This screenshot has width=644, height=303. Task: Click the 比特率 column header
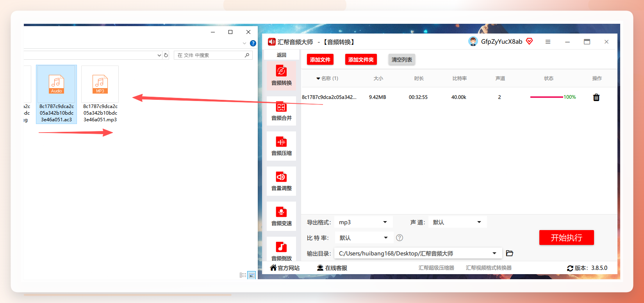[x=460, y=78]
